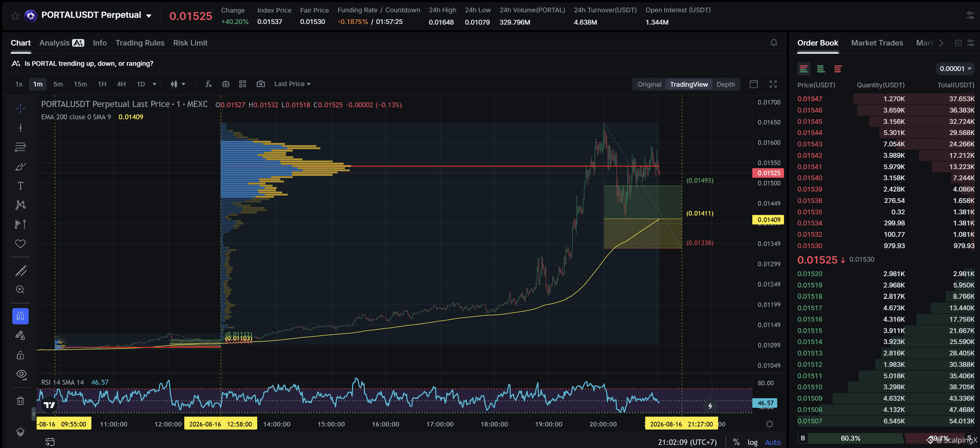Screen dimensions: 980x448
Task: Click the chart settings dial icon
Action: click(226, 84)
